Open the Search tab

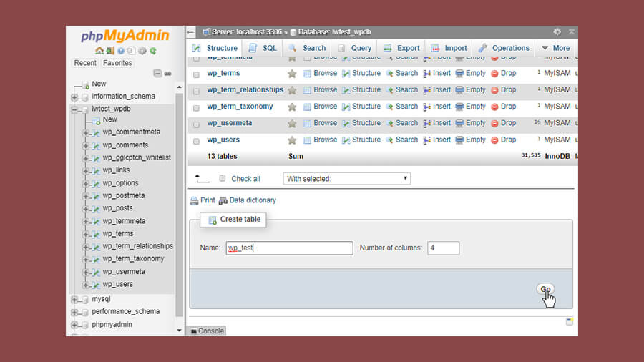[x=307, y=48]
